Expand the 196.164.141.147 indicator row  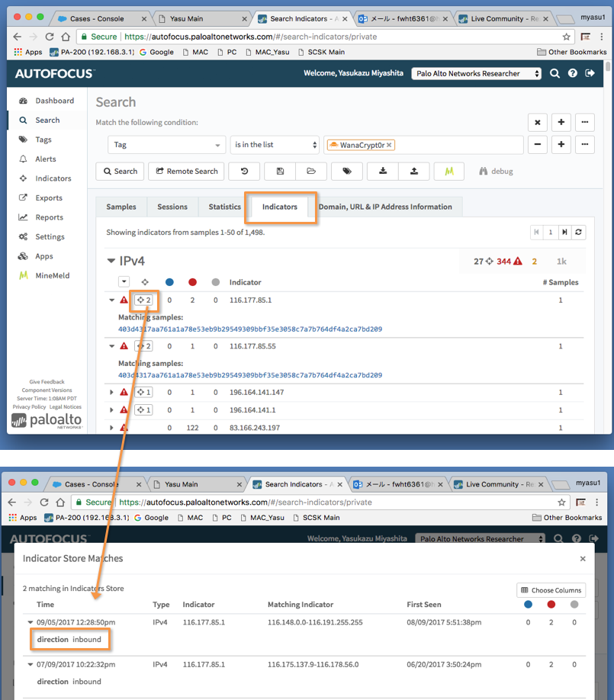(111, 393)
